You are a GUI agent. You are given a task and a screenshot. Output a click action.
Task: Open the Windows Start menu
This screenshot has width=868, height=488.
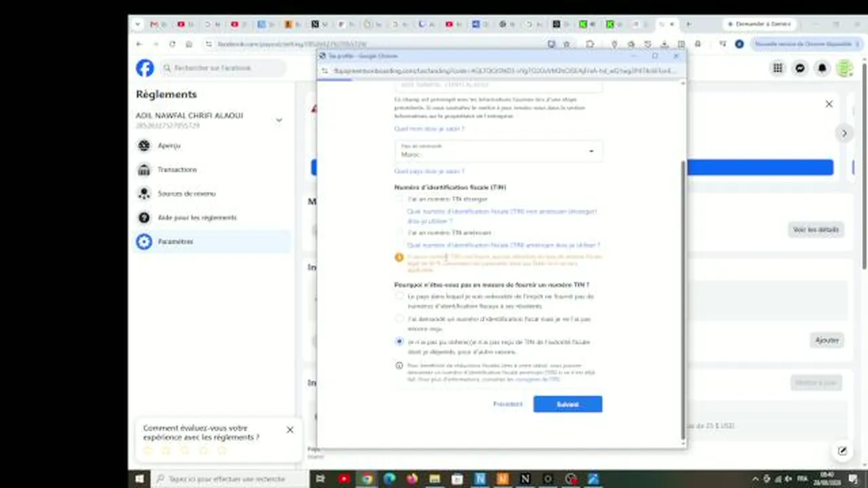point(140,479)
